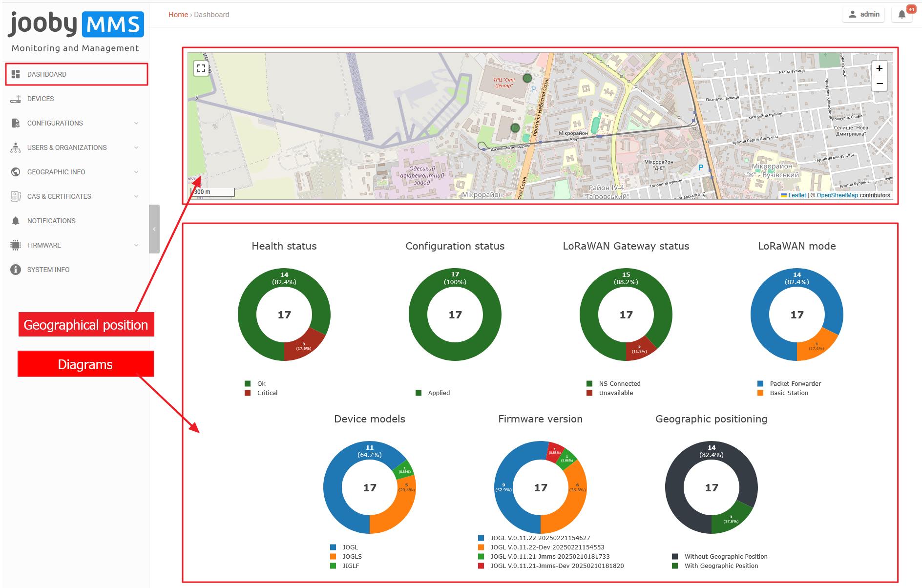Open the Dashboard menu item
The width and height of the screenshot is (922, 588).
point(47,74)
